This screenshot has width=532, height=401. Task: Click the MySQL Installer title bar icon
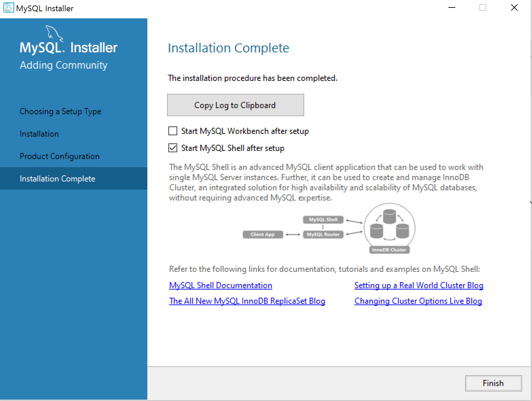[x=8, y=8]
